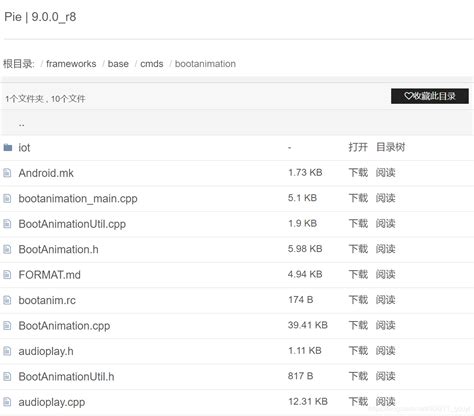474x416 pixels.
Task: Go up to the parent directory row
Action: (237, 124)
